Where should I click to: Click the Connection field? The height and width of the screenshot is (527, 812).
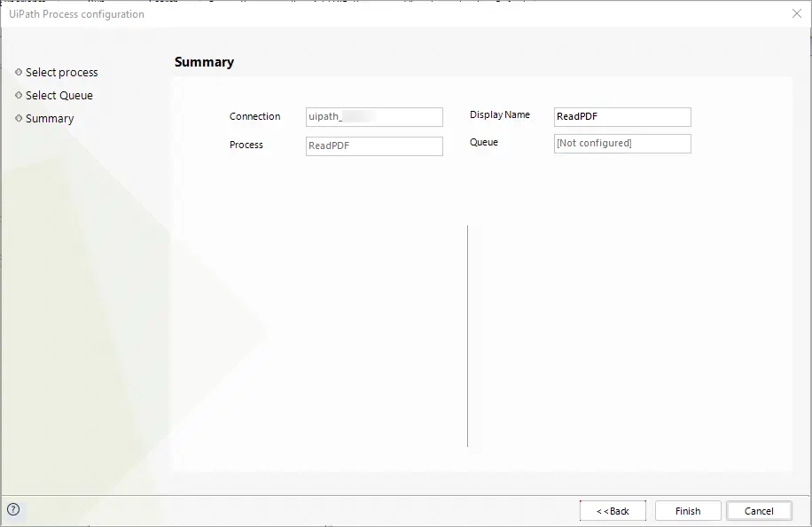click(x=374, y=117)
